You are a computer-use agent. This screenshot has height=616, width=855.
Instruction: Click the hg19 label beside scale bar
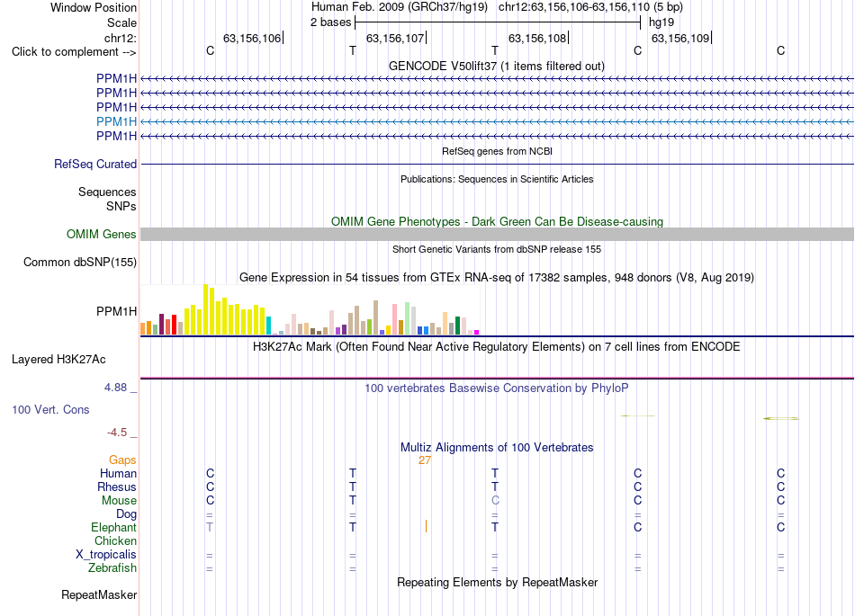pos(661,22)
